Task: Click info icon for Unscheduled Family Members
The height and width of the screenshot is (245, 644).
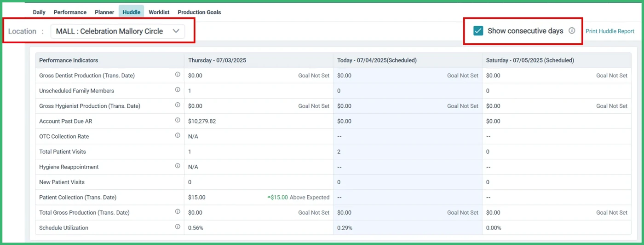Action: pyautogui.click(x=178, y=90)
